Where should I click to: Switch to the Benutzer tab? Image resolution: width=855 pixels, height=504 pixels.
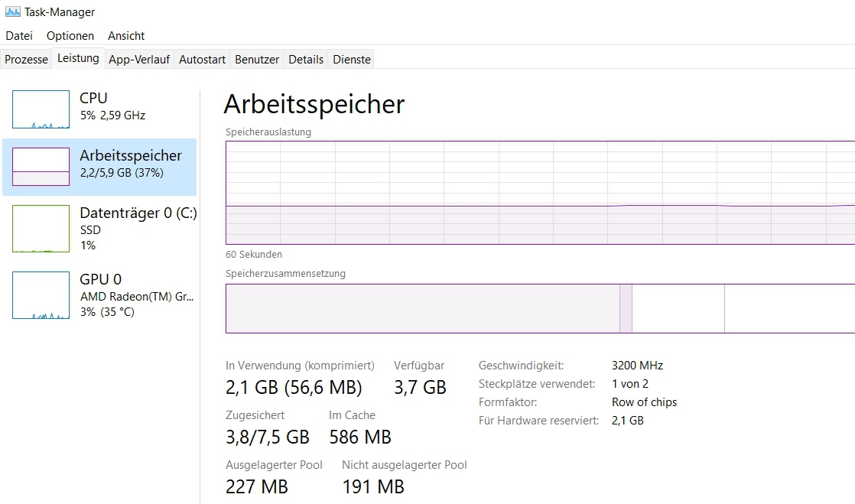[257, 59]
